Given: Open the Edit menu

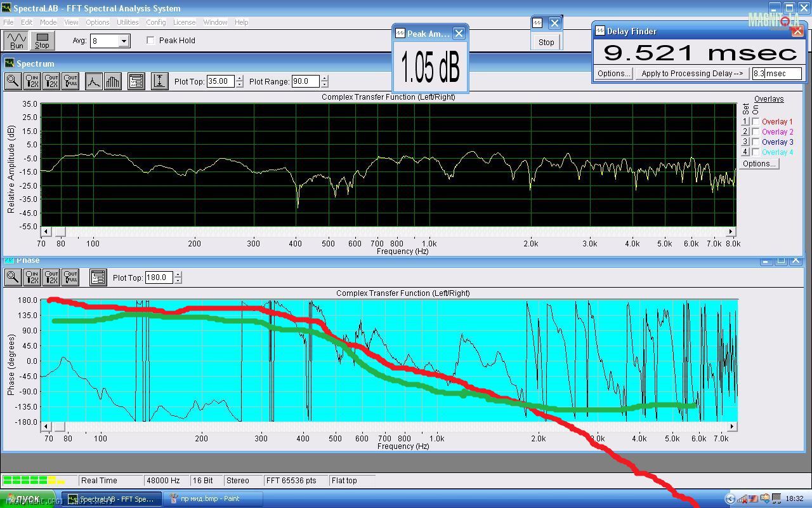Looking at the screenshot, I should (27, 22).
